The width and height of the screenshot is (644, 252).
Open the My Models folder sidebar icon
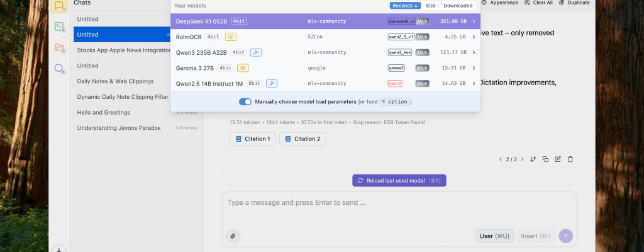coord(59,47)
